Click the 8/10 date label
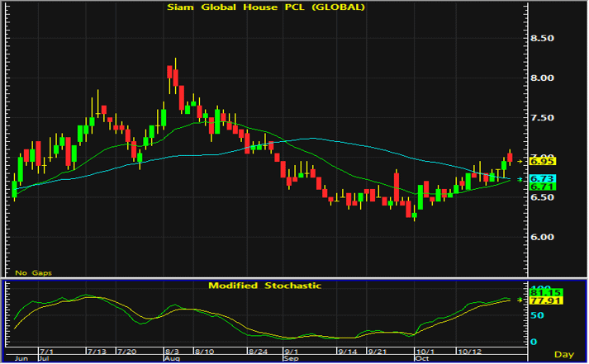The image size is (589, 364). pyautogui.click(x=204, y=352)
